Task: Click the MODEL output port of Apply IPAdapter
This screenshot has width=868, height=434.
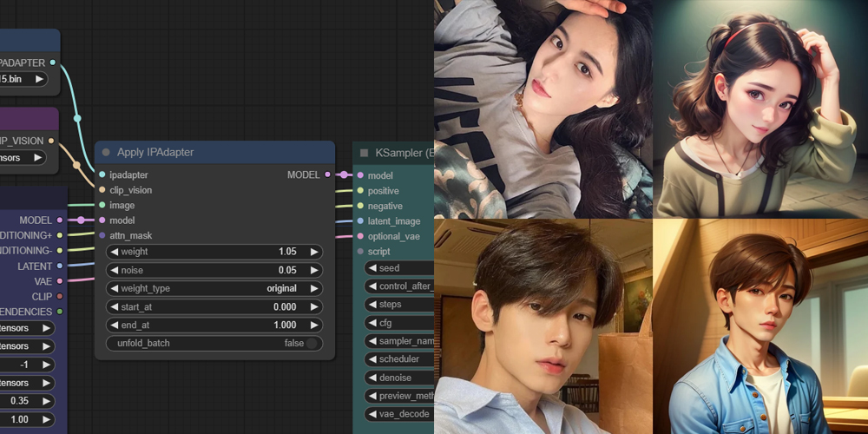Action: coord(328,175)
